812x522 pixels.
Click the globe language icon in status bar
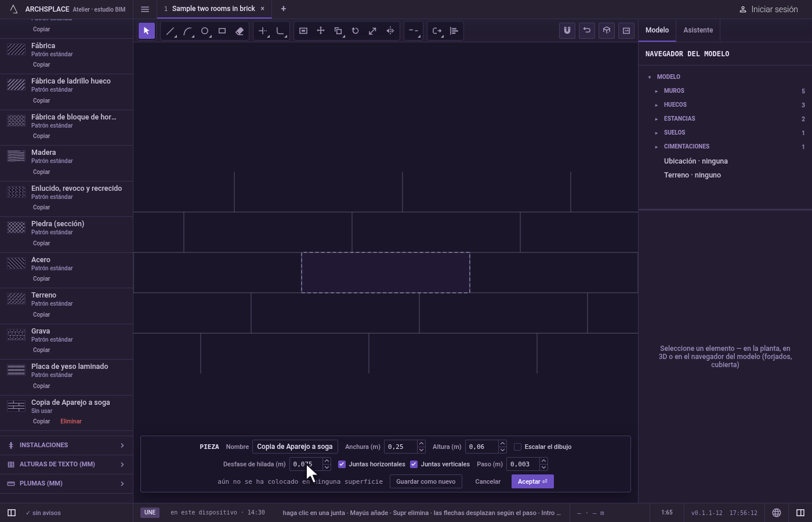(x=777, y=513)
